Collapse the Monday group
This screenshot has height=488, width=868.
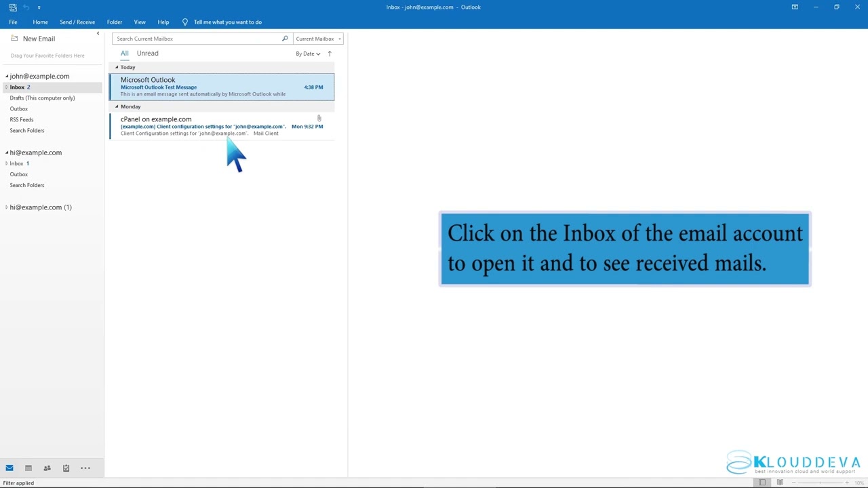click(x=117, y=106)
